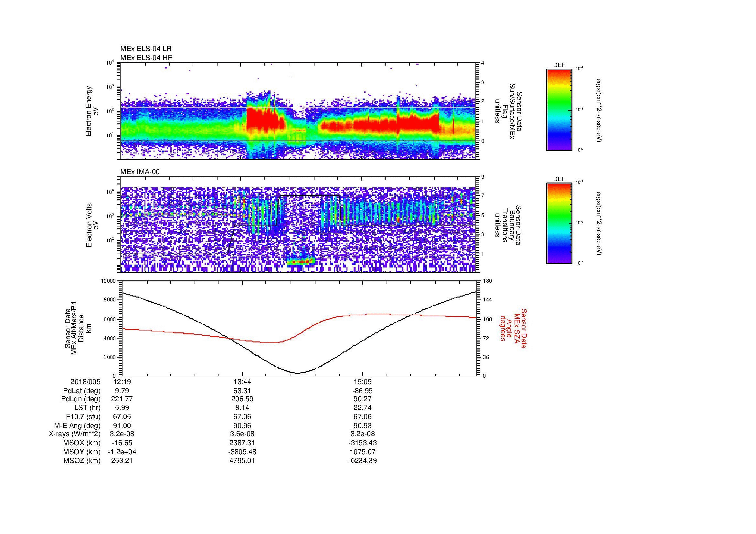Screen dimensions: 756x534
Task: Click the PdLon value 206.59
Action: coord(242,399)
